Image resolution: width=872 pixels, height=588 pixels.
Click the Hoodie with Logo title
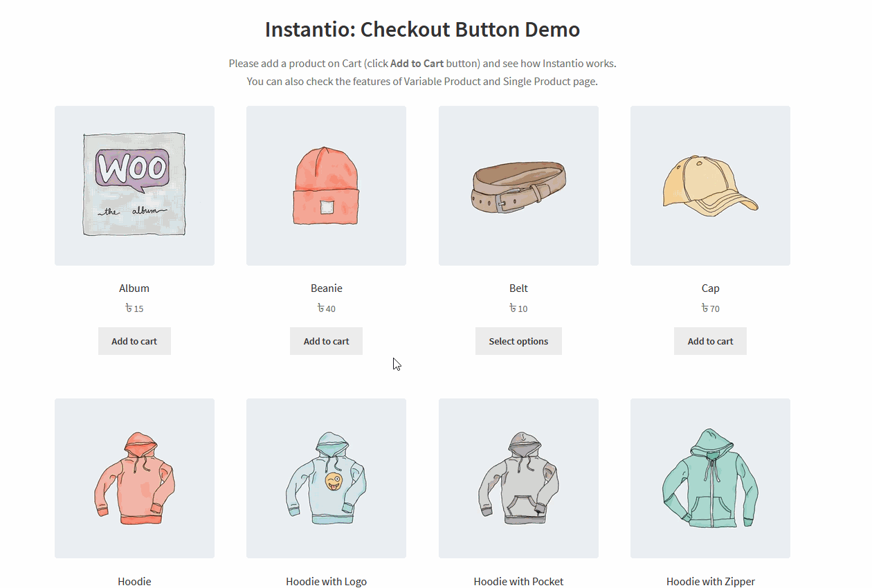tap(326, 582)
